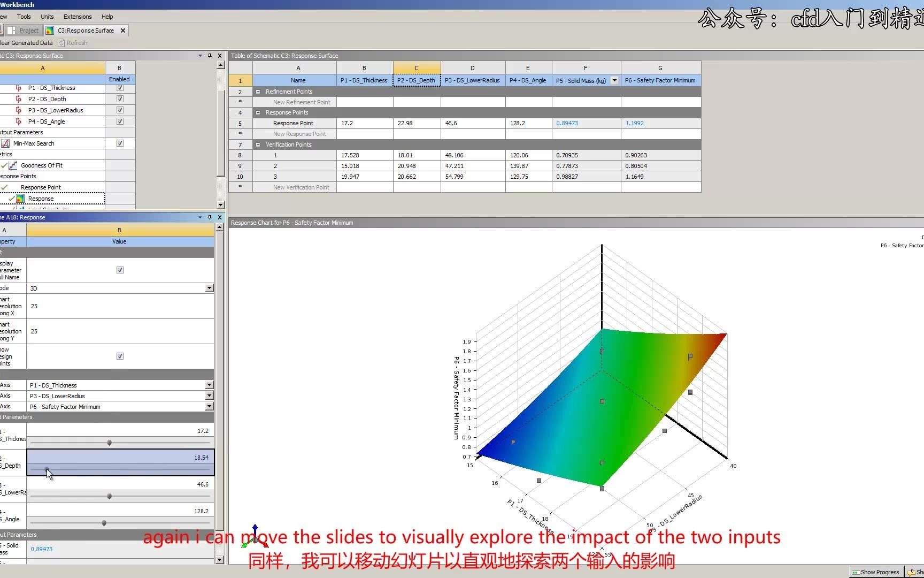Uncheck Show Design Points in Response properties
Image resolution: width=924 pixels, height=578 pixels.
[x=120, y=355]
